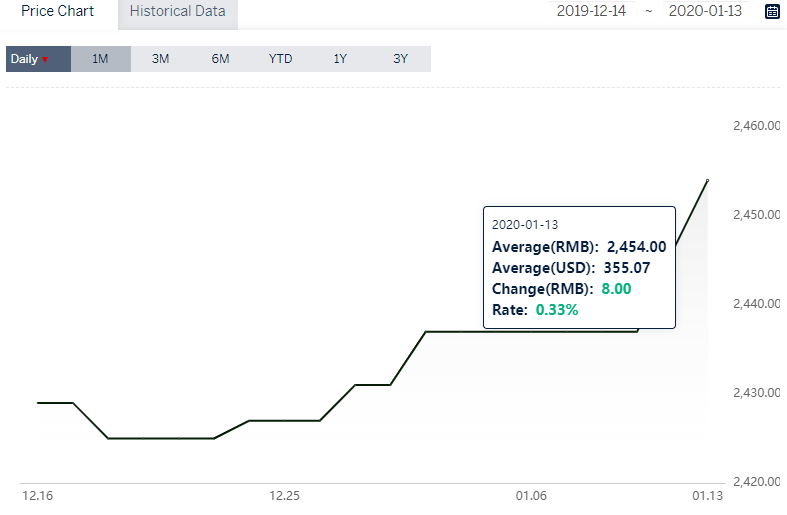Image resolution: width=787 pixels, height=515 pixels.
Task: Click the 01.13 data point on line
Action: [708, 180]
